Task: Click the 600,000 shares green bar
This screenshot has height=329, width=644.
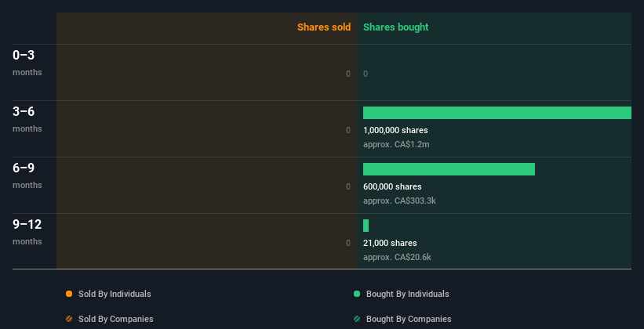Action: tap(449, 169)
